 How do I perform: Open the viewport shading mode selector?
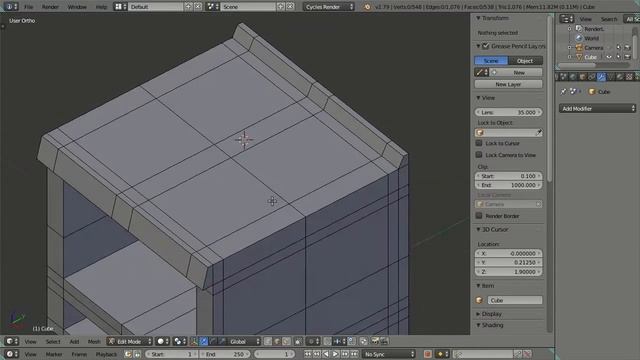pyautogui.click(x=162, y=342)
